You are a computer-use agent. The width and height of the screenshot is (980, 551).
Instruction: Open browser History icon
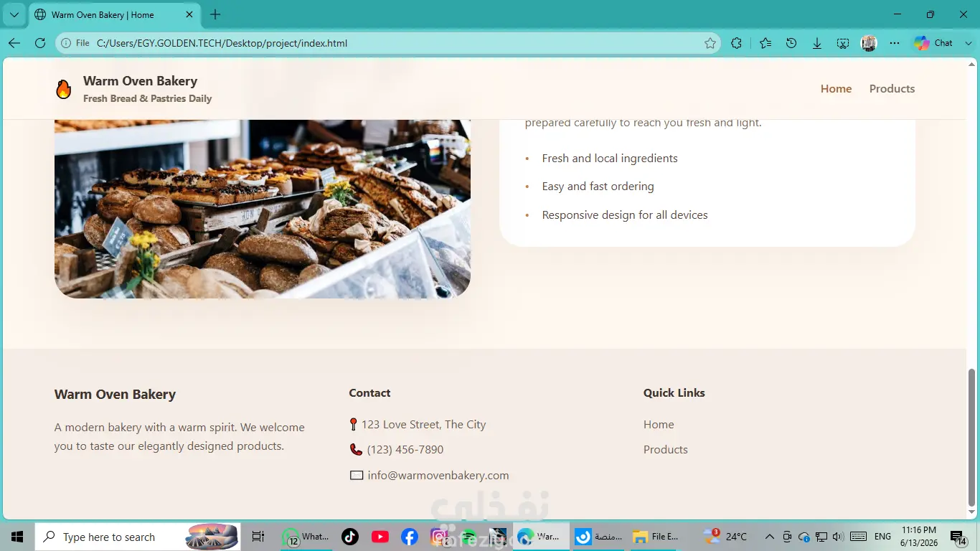tap(791, 43)
